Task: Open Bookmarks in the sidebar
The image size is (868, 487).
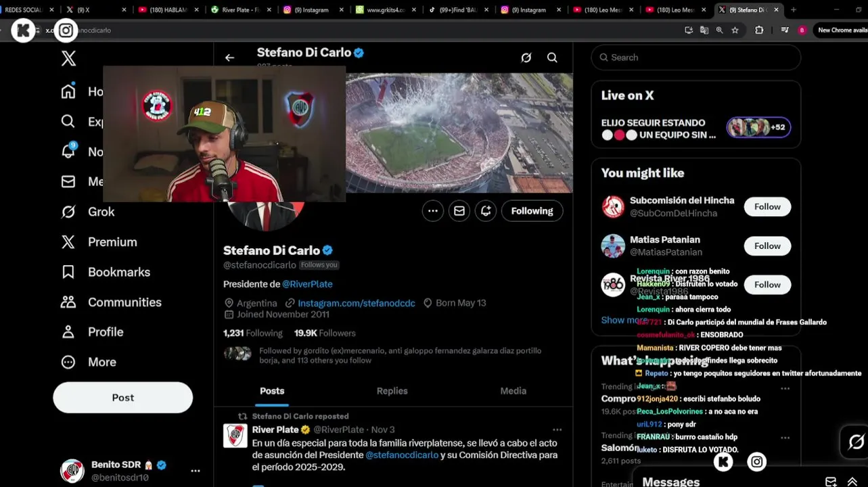Action: point(106,272)
